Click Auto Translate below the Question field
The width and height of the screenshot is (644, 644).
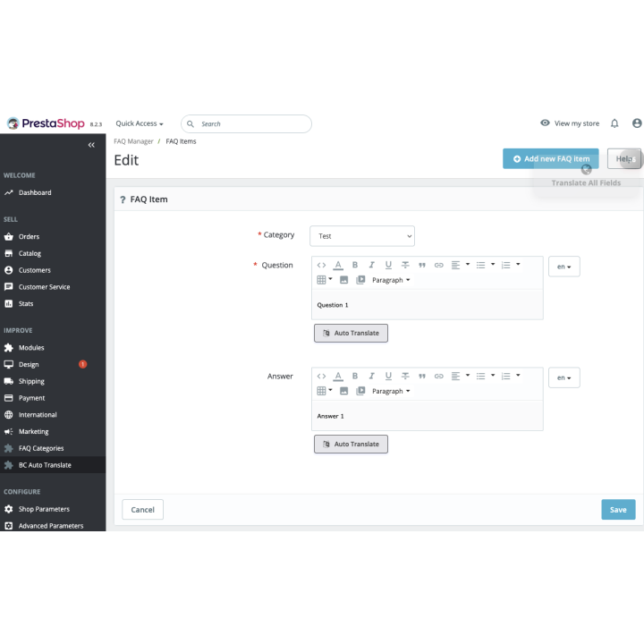point(351,333)
